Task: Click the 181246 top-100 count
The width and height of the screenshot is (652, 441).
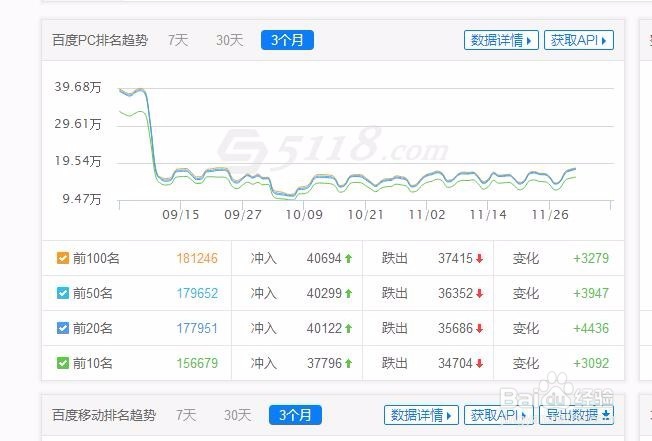Action: click(x=197, y=258)
